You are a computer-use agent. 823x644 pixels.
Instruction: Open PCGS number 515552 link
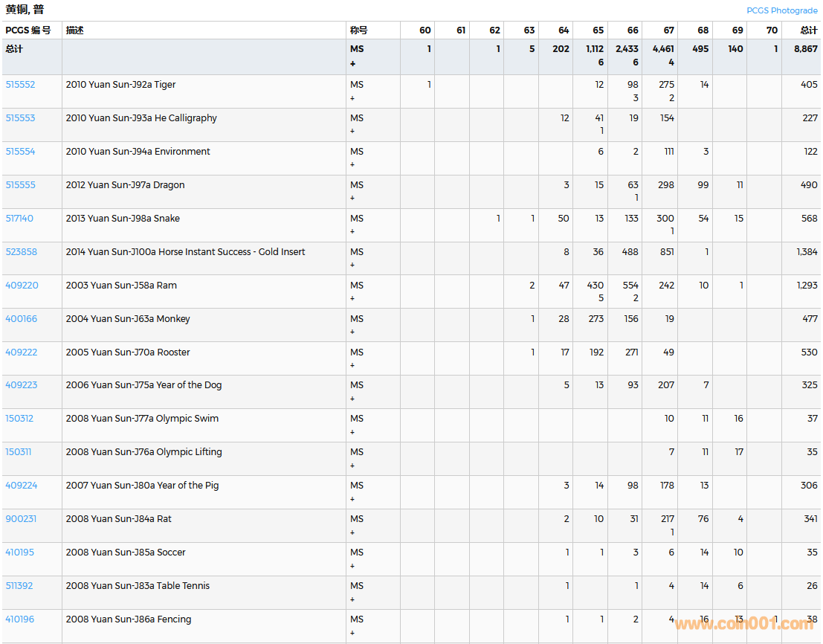pos(20,85)
